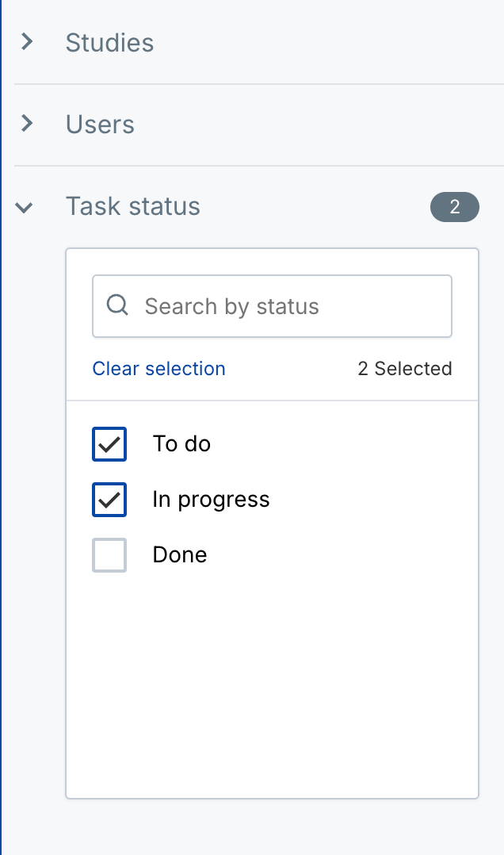The image size is (504, 855).
Task: Uncheck the In progress checkbox
Action: tap(109, 499)
